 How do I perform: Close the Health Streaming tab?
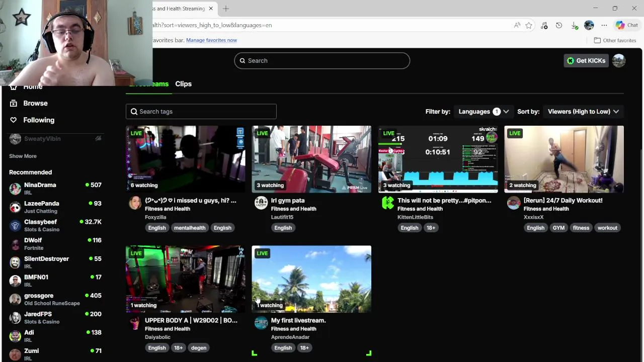(x=211, y=9)
